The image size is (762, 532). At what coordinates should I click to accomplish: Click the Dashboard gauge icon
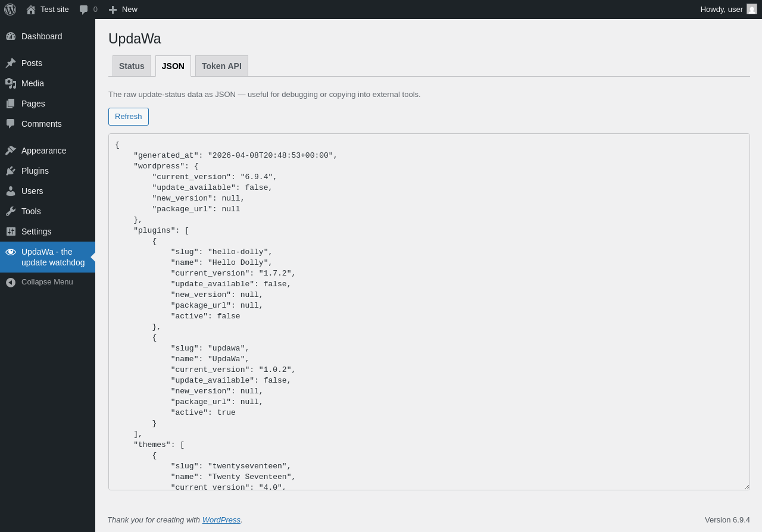11,36
